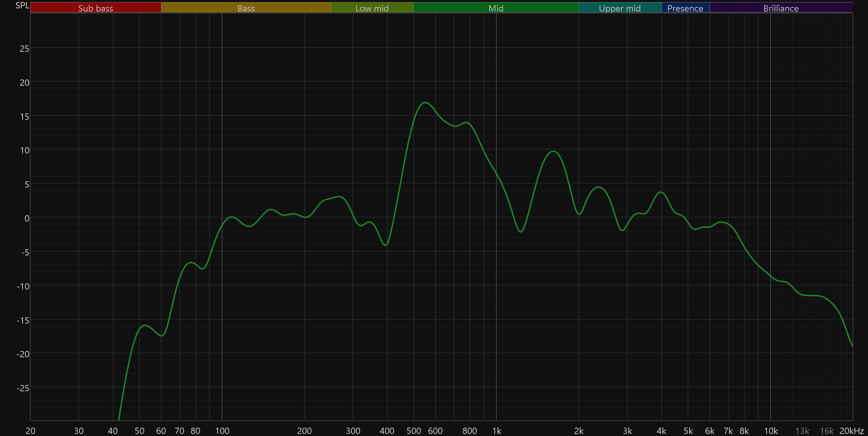Click the Sub bass band label

click(95, 8)
